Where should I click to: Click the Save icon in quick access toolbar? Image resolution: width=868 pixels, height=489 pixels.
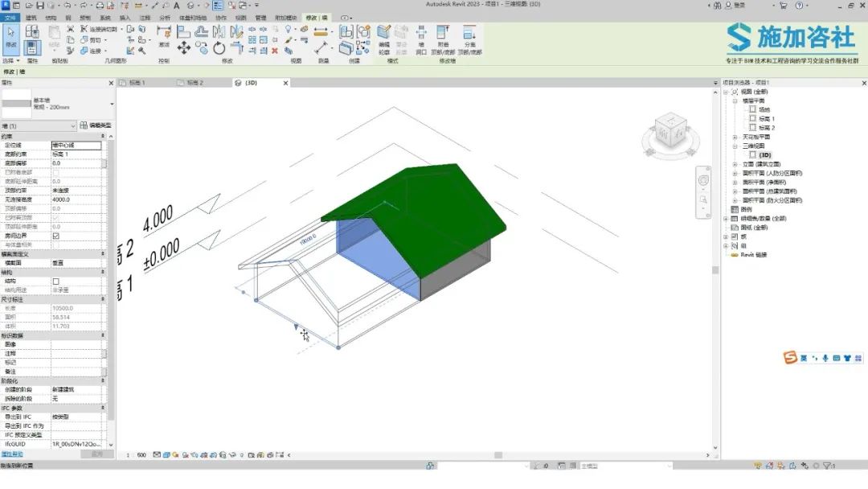(39, 5)
